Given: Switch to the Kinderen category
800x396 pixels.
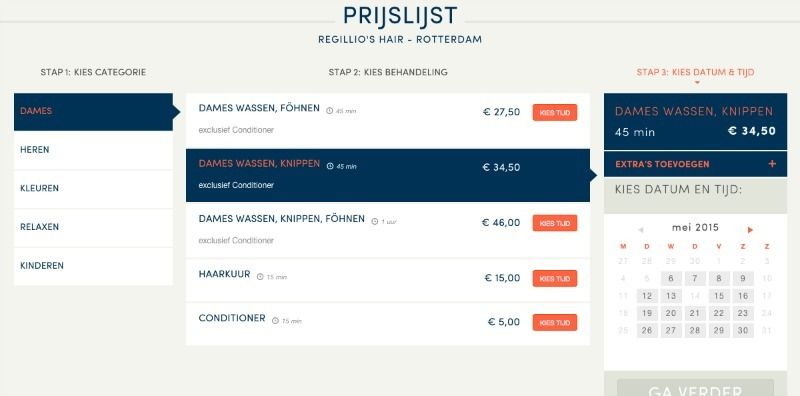Looking at the screenshot, I should click(x=93, y=266).
